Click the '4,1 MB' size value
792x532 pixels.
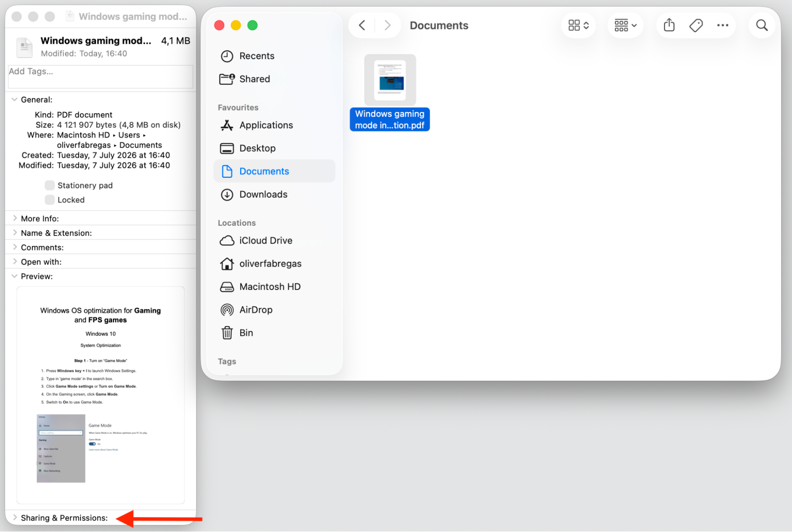(x=176, y=41)
